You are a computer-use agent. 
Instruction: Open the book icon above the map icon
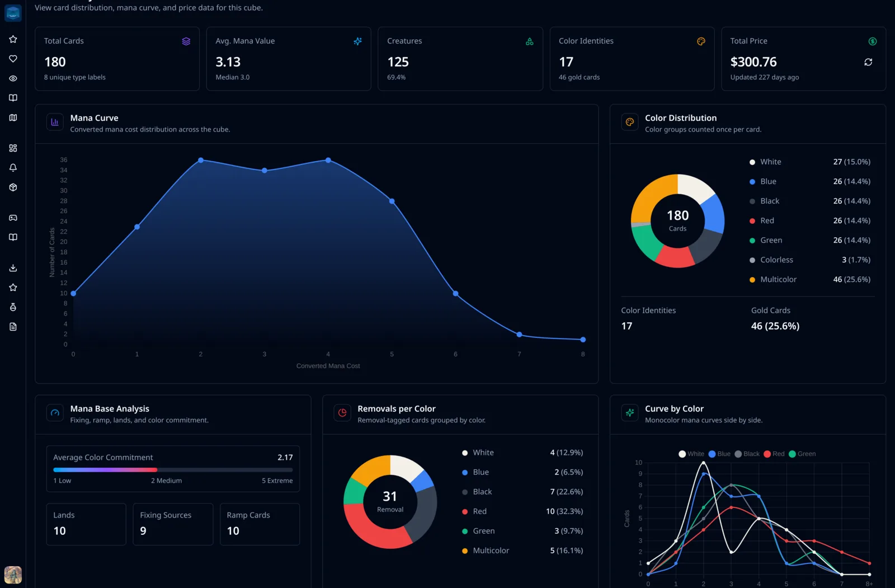13,98
